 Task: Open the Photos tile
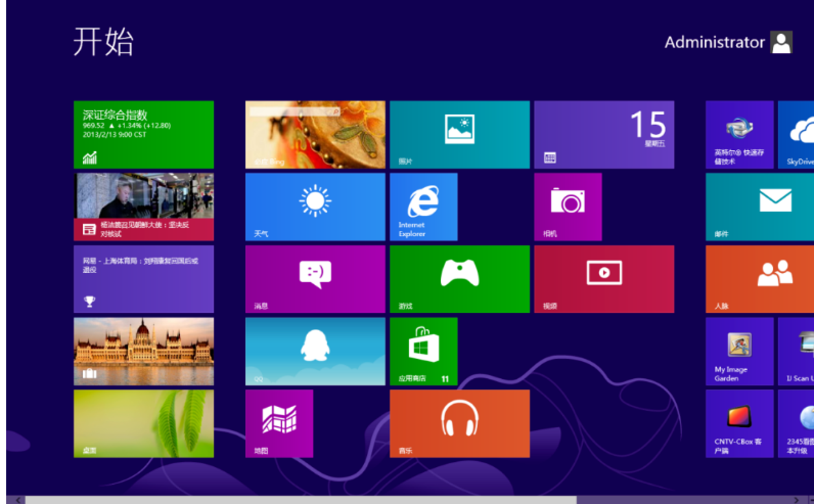pyautogui.click(x=460, y=135)
